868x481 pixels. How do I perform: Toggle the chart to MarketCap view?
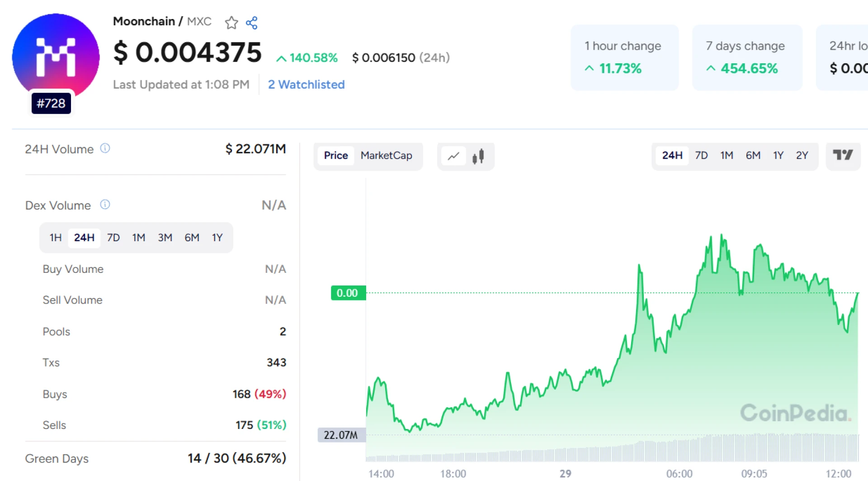(x=386, y=156)
